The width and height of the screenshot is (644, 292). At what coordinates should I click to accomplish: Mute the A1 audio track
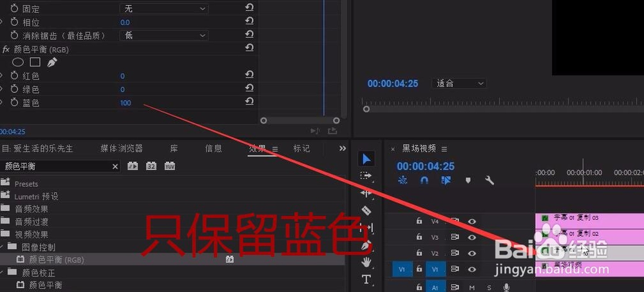(472, 287)
